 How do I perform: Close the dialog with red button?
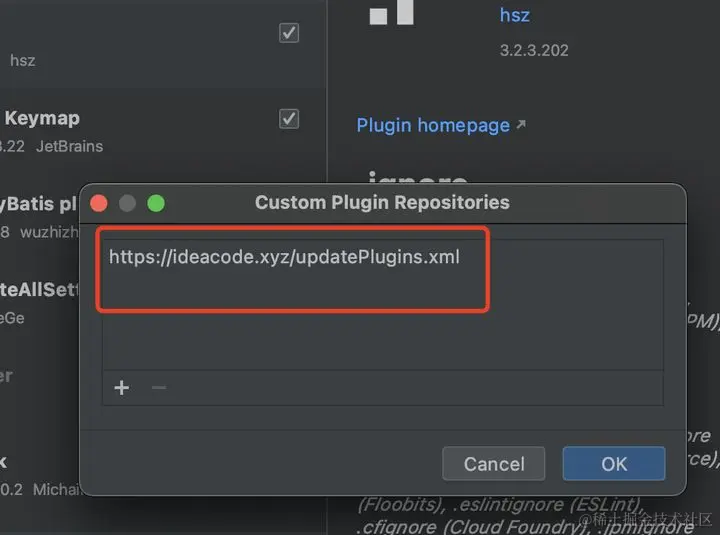[99, 203]
